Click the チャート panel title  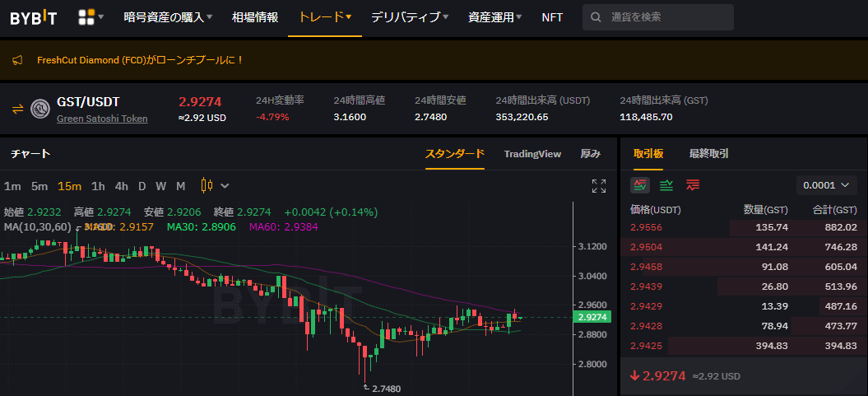[30, 153]
